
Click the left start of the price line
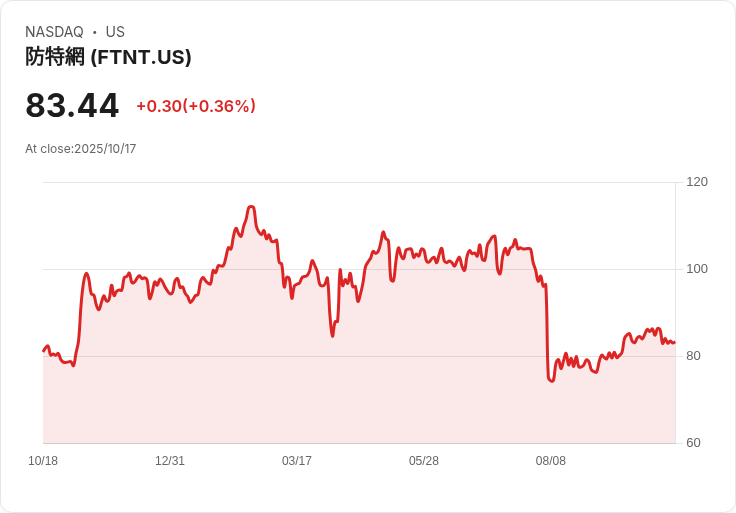point(44,351)
